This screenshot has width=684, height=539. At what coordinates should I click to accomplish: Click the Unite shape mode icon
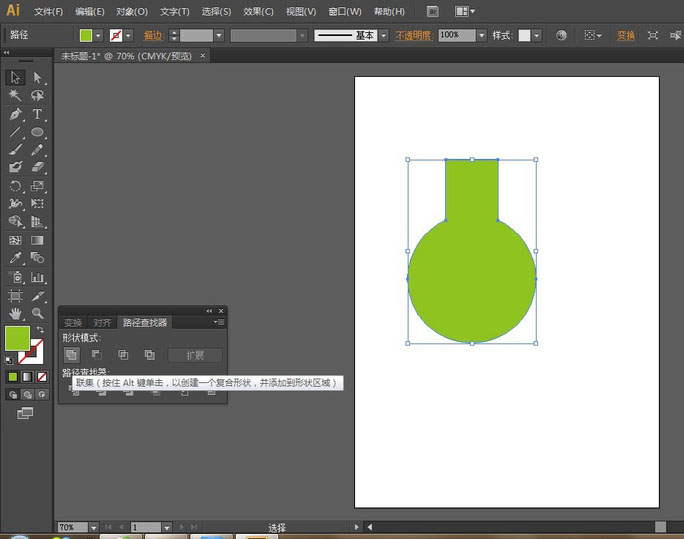[x=72, y=355]
